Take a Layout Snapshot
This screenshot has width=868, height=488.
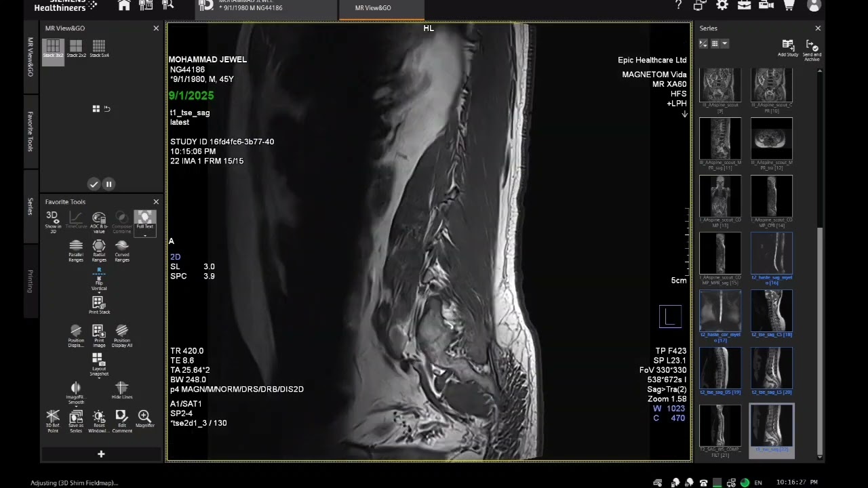pyautogui.click(x=99, y=365)
